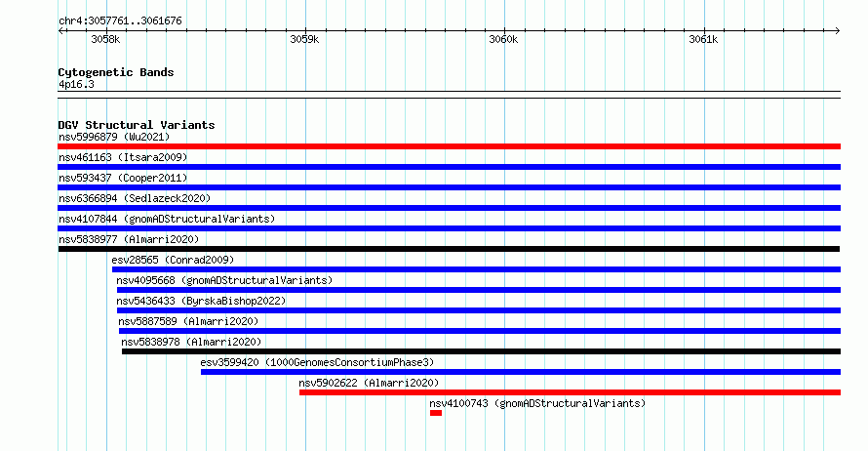Click the small red nsv4100743 bar
Image resolution: width=868 pixels, height=451 pixels.
coord(436,413)
